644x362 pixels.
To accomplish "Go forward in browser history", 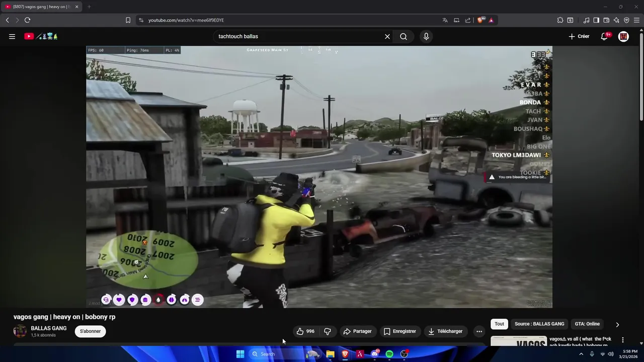I will point(17,20).
